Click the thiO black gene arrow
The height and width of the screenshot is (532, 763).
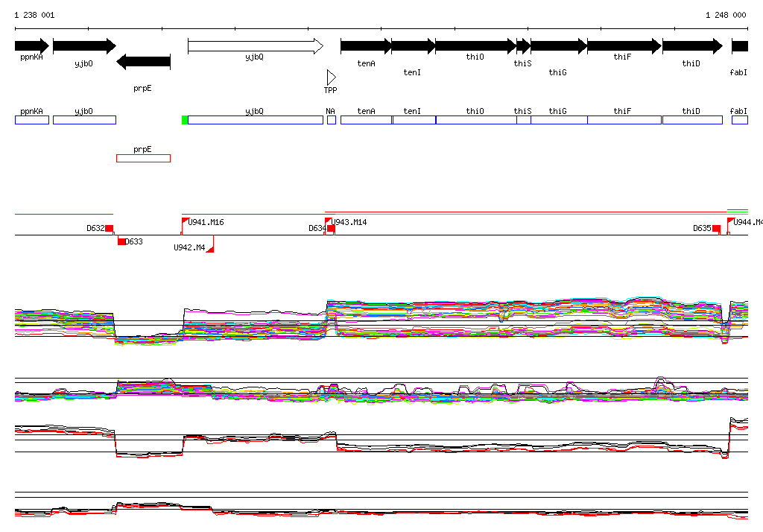[476, 46]
